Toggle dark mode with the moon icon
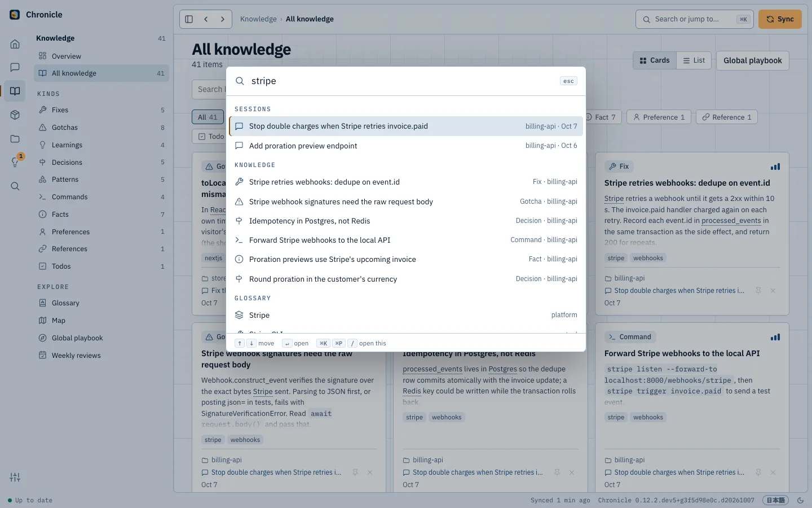The height and width of the screenshot is (508, 812). click(800, 500)
